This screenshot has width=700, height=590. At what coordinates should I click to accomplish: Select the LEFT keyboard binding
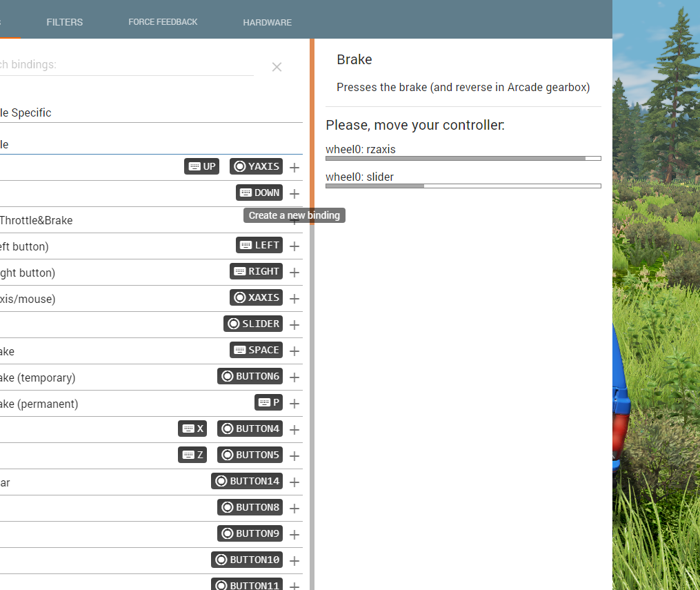point(259,245)
